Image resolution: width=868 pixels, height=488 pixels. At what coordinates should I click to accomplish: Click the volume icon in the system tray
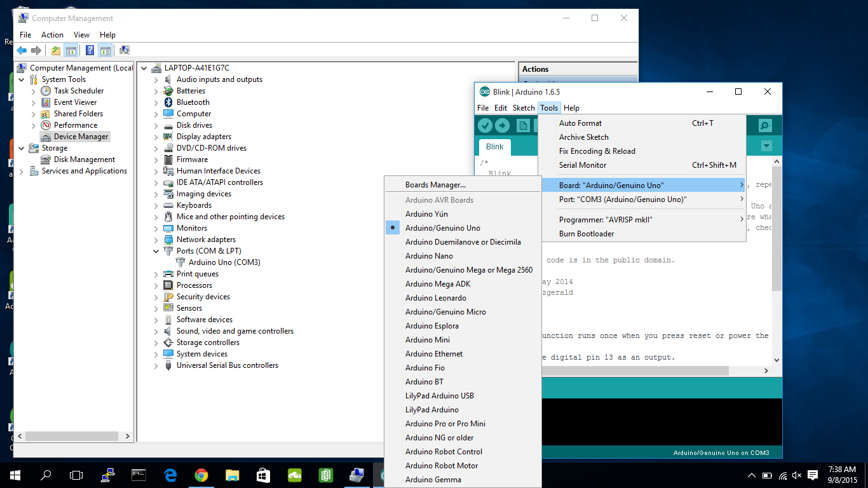[797, 475]
